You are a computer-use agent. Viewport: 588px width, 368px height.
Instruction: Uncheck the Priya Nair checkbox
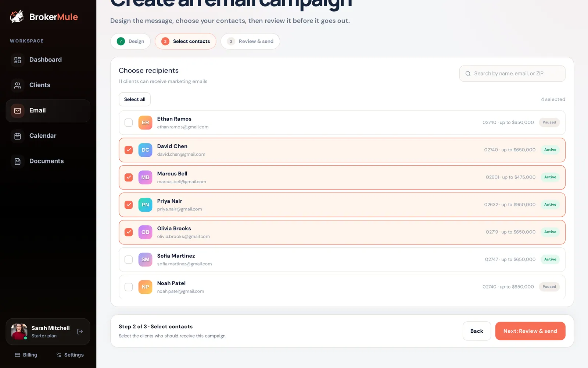[129, 205]
